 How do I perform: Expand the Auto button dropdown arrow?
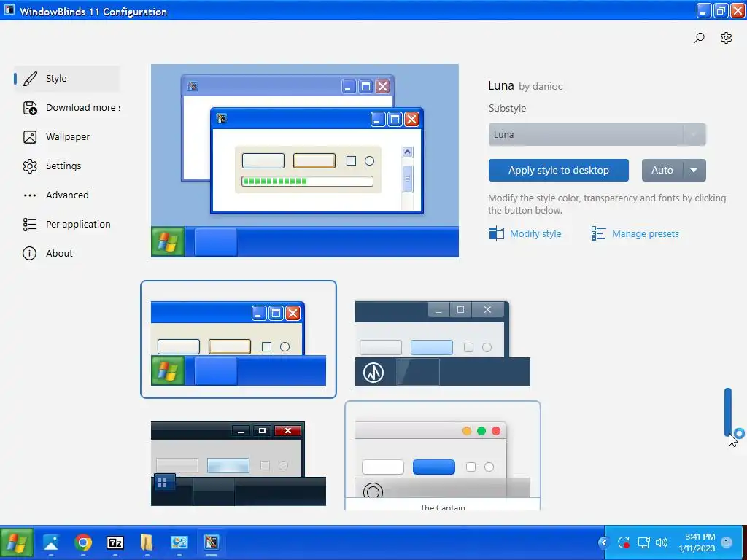pyautogui.click(x=694, y=171)
